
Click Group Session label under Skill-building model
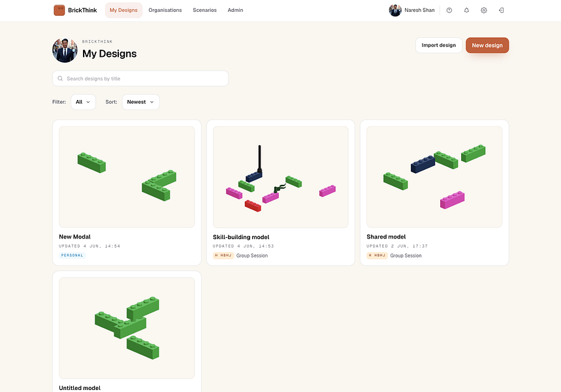252,255
